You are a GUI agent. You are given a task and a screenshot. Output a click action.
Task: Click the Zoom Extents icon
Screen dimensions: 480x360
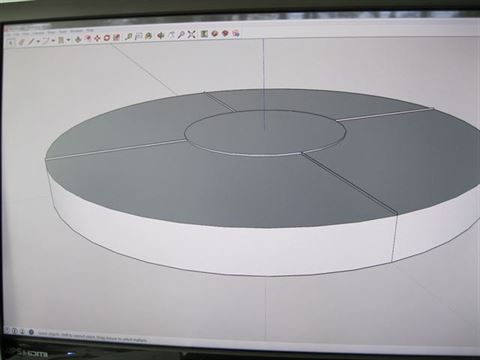point(191,34)
